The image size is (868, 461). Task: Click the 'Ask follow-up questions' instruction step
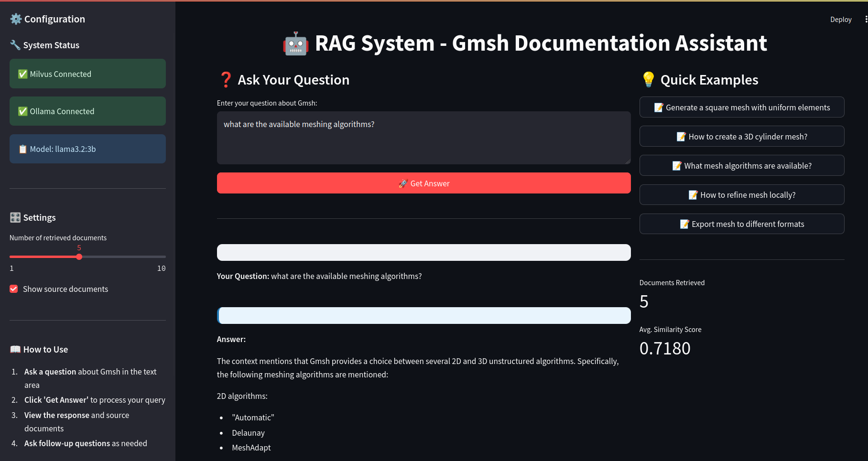point(86,443)
